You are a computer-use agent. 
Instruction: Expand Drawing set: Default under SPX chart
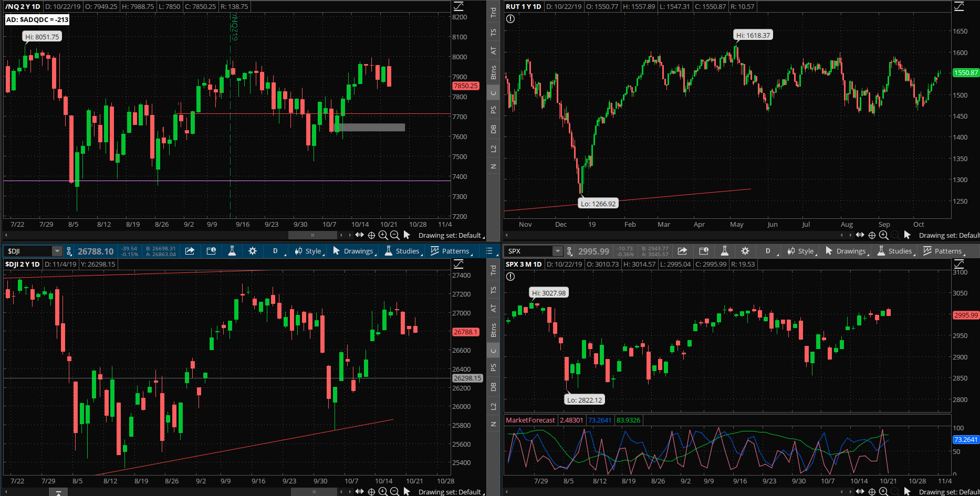(949, 492)
